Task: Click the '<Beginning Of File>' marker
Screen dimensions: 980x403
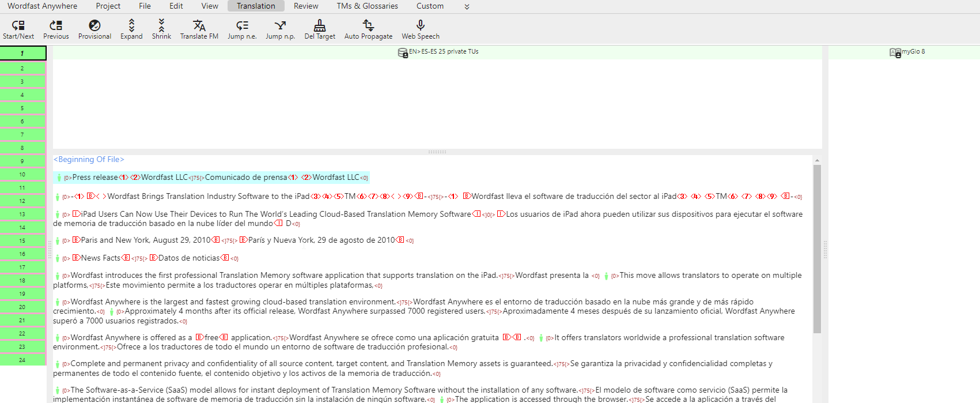Action: pos(89,159)
